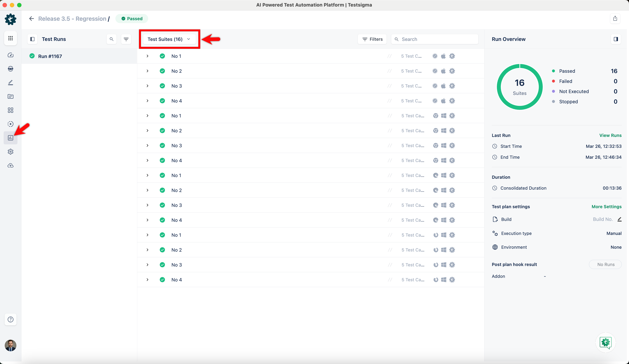Select Run #1167 in Test Runs list
This screenshot has width=629, height=364.
tap(50, 56)
